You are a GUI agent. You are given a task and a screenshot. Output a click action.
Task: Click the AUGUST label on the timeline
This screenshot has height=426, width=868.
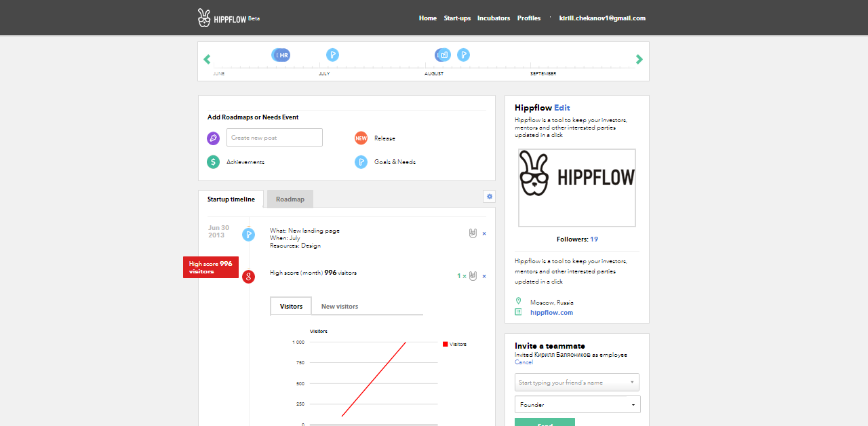pos(434,73)
